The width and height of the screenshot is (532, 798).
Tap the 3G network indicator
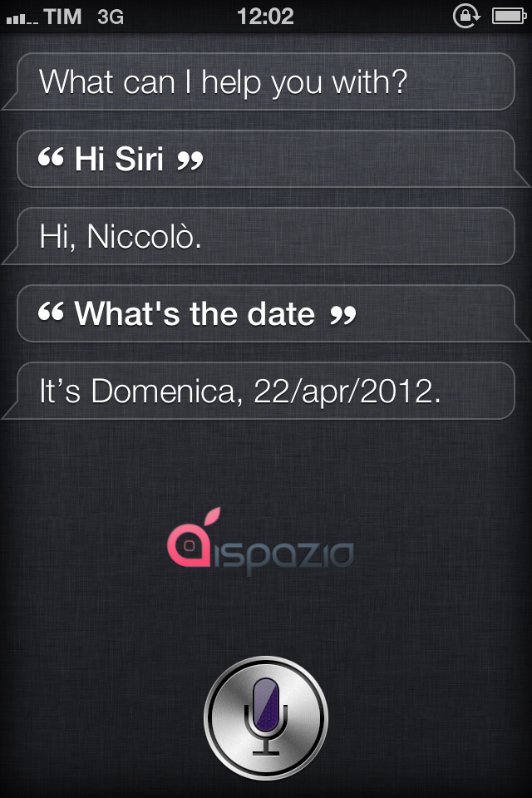[110, 16]
